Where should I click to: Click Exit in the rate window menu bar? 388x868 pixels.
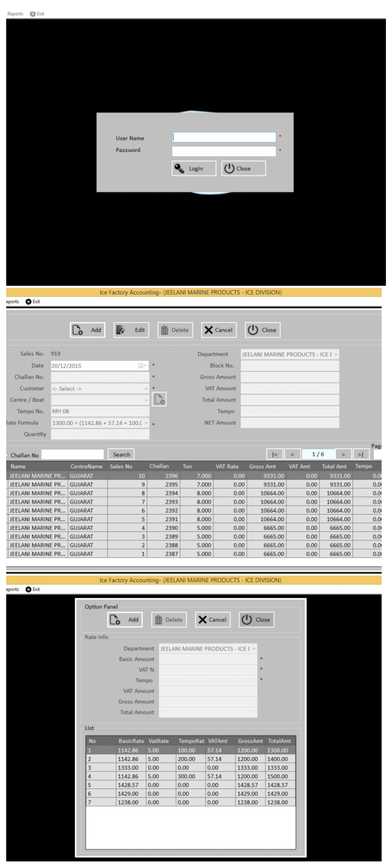click(33, 589)
